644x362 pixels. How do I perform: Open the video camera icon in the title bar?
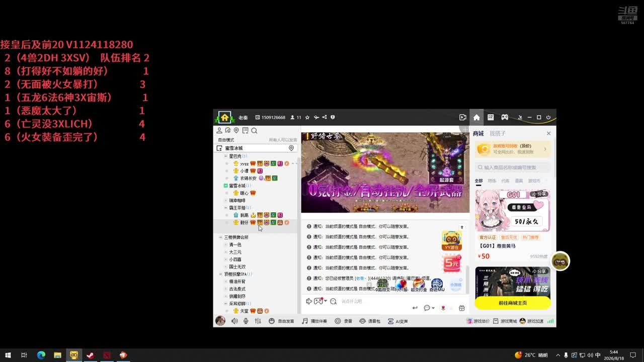coord(463,118)
